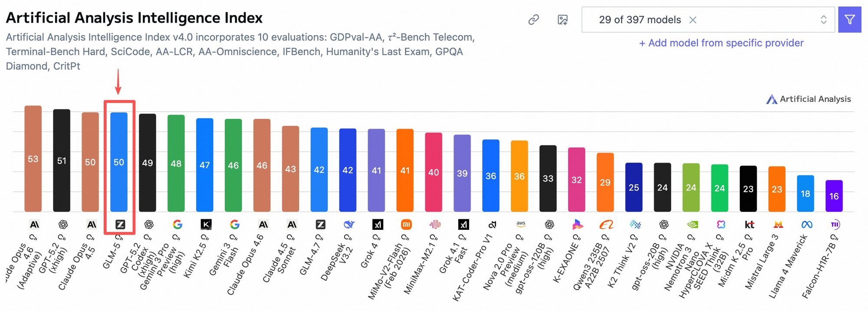Viewport: 868px width, 311px height.
Task: Click the NVIDIA logo below the chart
Action: [x=693, y=224]
